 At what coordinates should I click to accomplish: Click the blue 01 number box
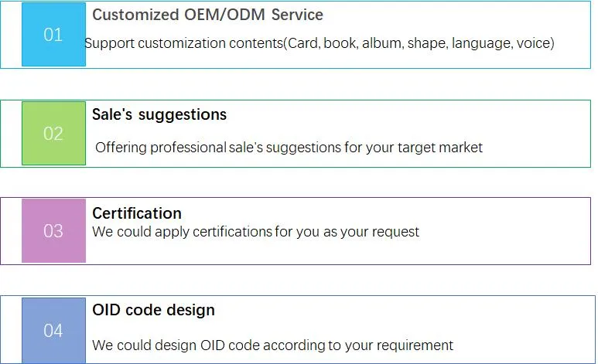click(x=54, y=34)
